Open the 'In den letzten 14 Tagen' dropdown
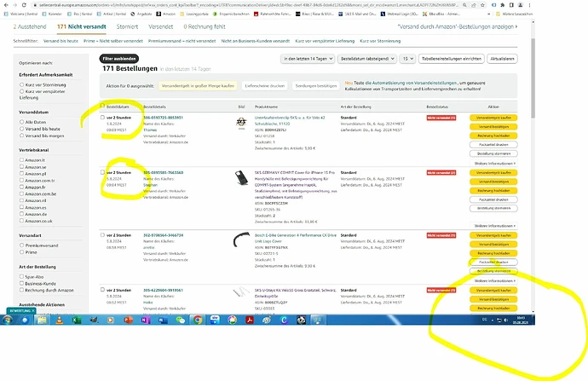Screen dimensions: 588x381 click(308, 59)
